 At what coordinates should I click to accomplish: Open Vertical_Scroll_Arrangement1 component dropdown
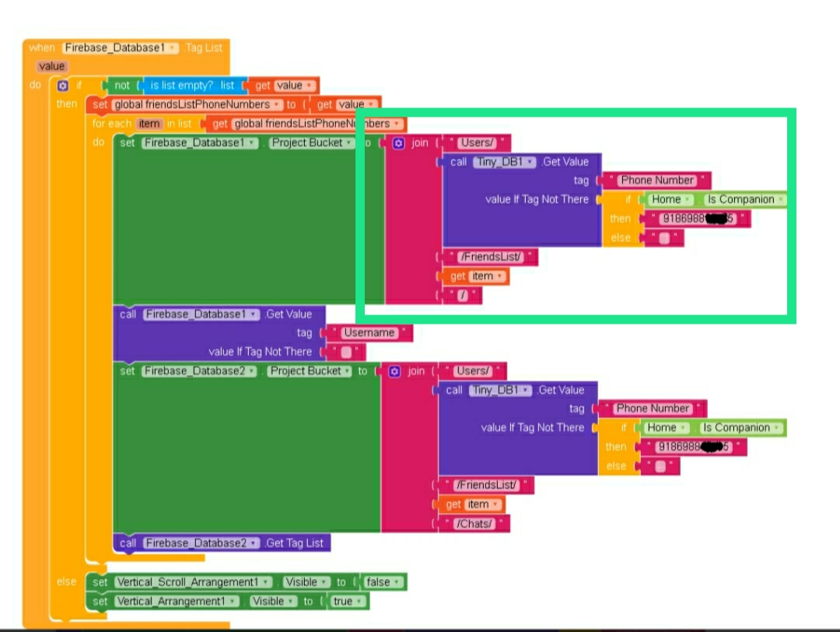pyautogui.click(x=194, y=582)
